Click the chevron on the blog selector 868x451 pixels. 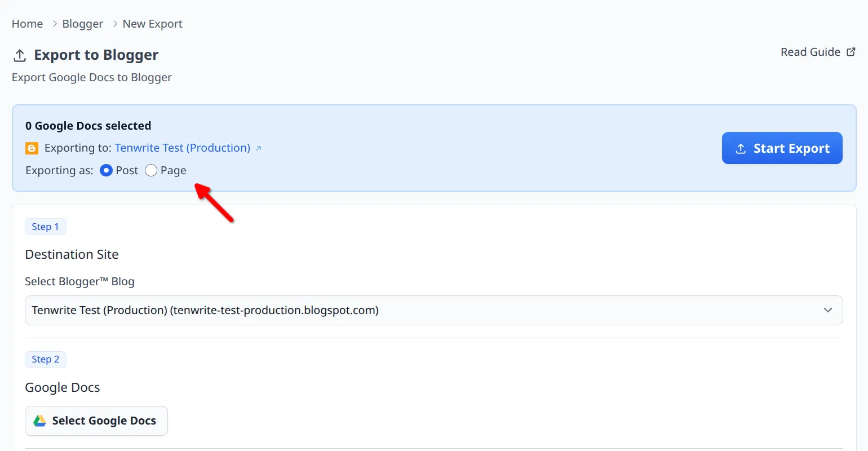click(x=828, y=310)
